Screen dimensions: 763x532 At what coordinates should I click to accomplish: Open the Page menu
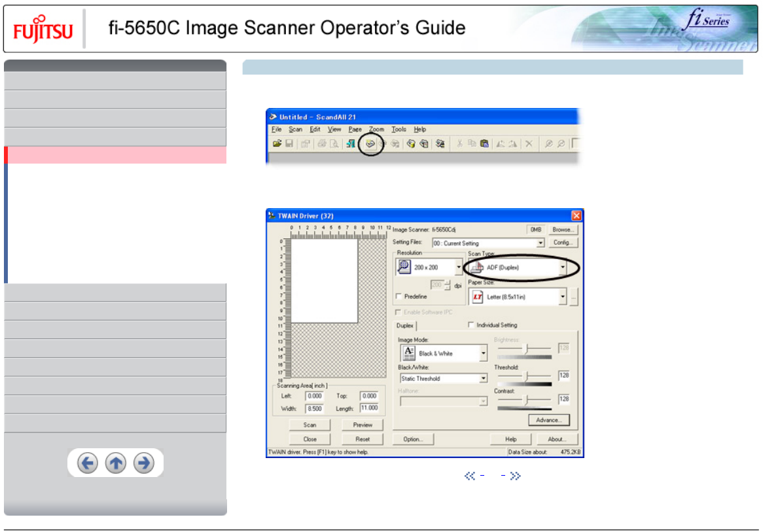355,130
